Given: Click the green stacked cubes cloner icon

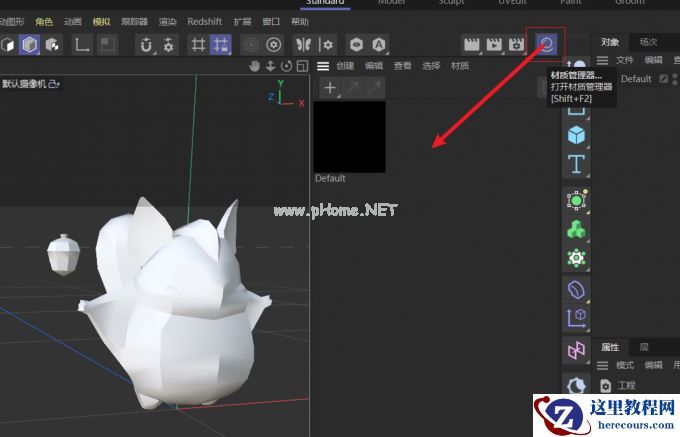Looking at the screenshot, I should pos(576,229).
